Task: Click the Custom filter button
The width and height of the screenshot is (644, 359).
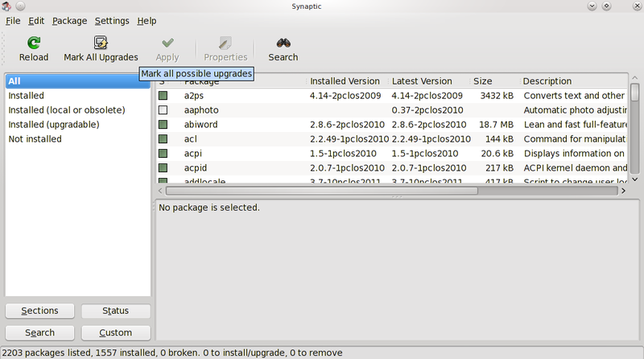Action: point(116,332)
